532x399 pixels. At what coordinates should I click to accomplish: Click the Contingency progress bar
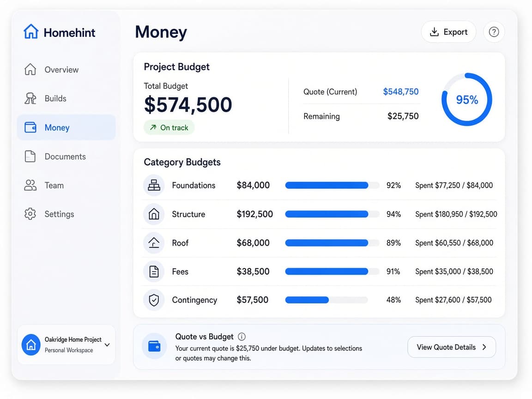[326, 300]
